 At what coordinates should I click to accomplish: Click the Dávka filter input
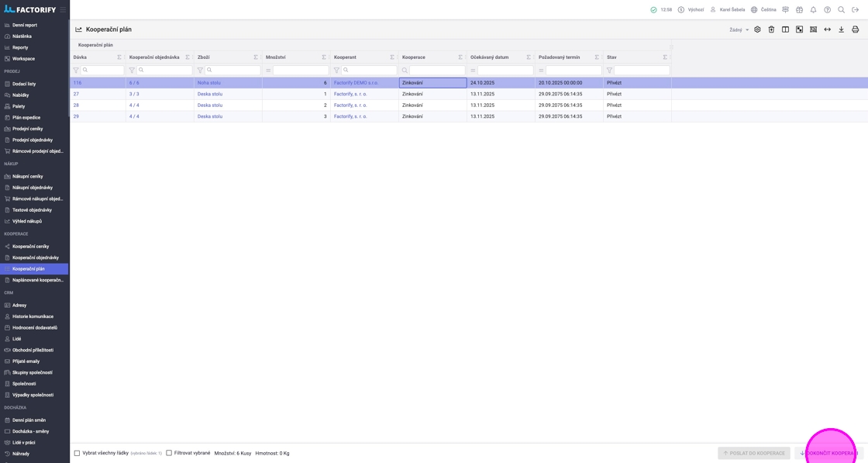[102, 71]
